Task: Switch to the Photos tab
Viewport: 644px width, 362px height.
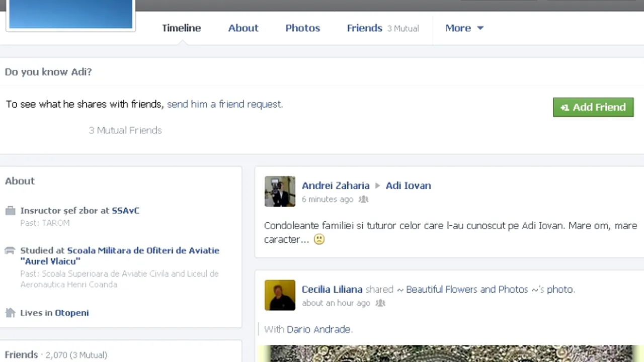Action: 302,28
